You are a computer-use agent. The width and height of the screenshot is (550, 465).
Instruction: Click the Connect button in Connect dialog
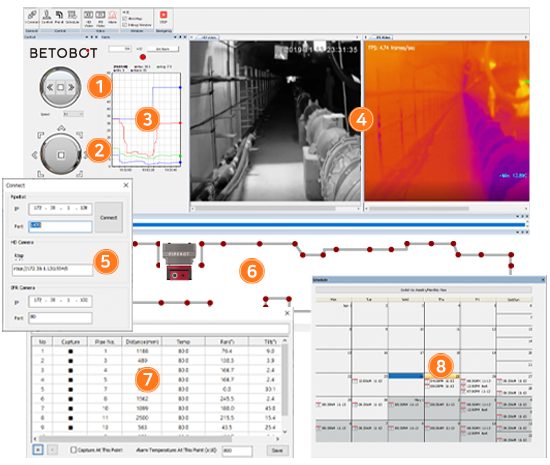coord(109,217)
